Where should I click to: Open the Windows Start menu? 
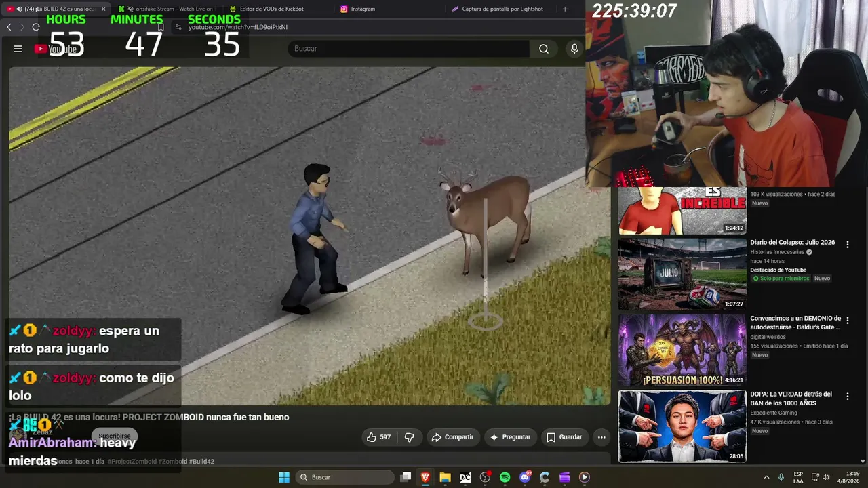point(284,477)
